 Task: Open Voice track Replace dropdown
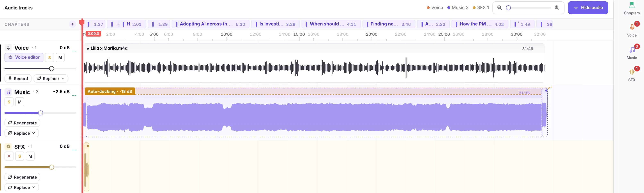pos(51,78)
